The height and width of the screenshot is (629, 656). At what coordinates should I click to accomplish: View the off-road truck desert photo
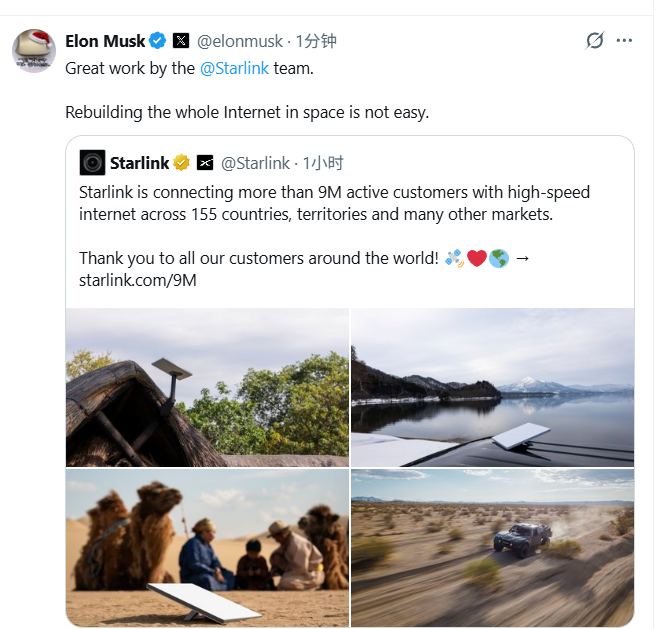(492, 548)
